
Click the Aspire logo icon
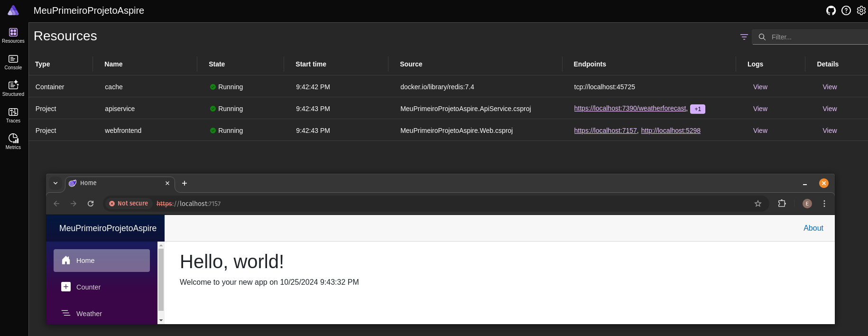pyautogui.click(x=13, y=10)
